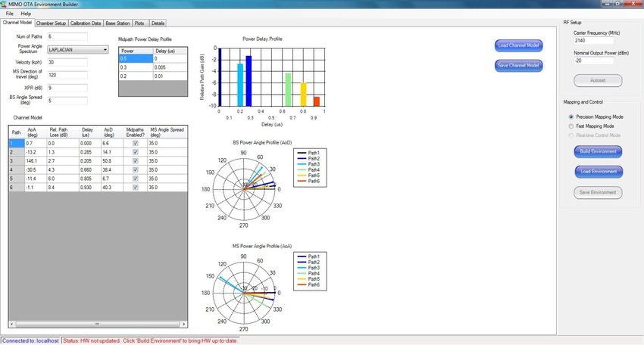Click the tallest dark blue bar in delay chart
Viewport: 644px width, 345px height.
220,77
